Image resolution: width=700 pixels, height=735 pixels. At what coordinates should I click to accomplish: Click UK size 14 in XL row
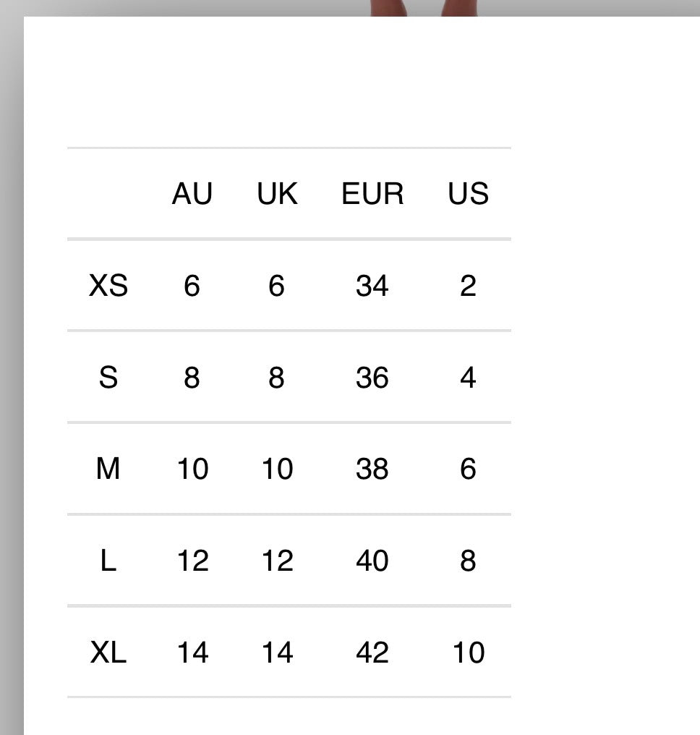click(x=278, y=652)
